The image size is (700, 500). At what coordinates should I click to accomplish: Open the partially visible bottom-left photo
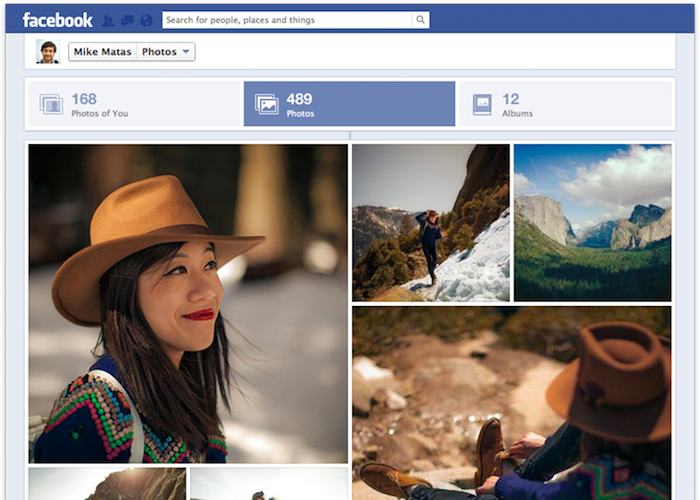[107, 484]
